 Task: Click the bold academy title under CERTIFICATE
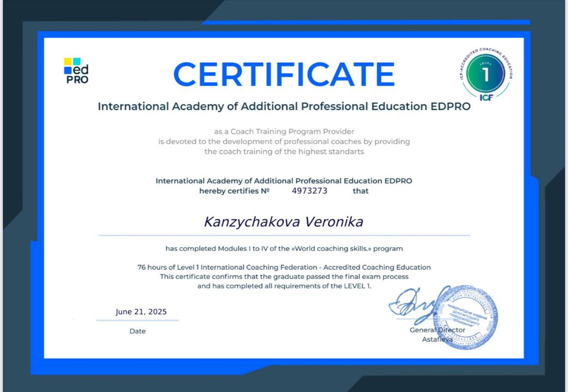pyautogui.click(x=284, y=106)
